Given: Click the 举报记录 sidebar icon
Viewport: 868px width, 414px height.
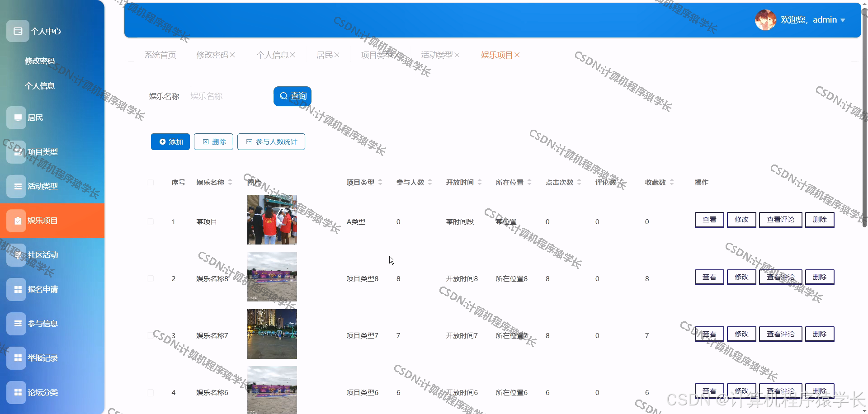Looking at the screenshot, I should click(16, 358).
